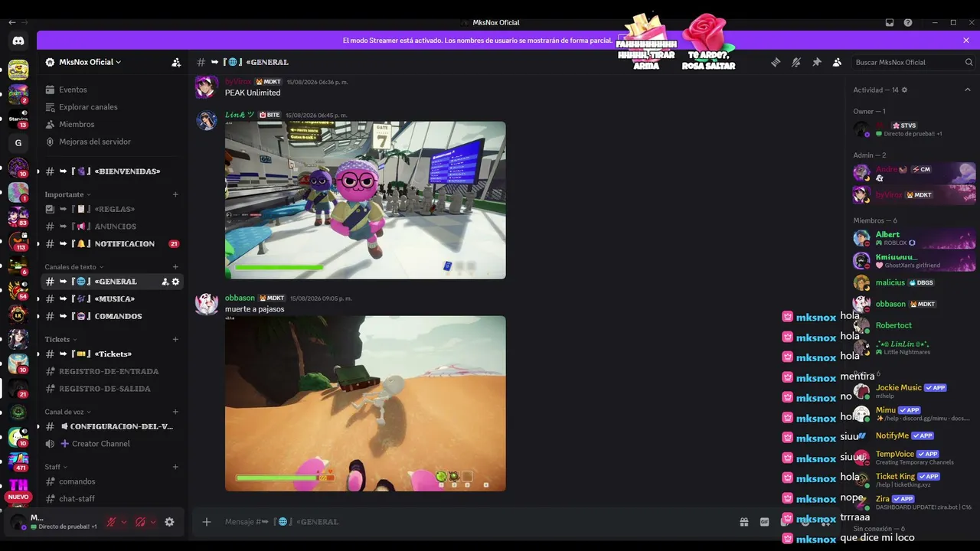Open the gift icon in message bar
The width and height of the screenshot is (980, 551).
743,522
